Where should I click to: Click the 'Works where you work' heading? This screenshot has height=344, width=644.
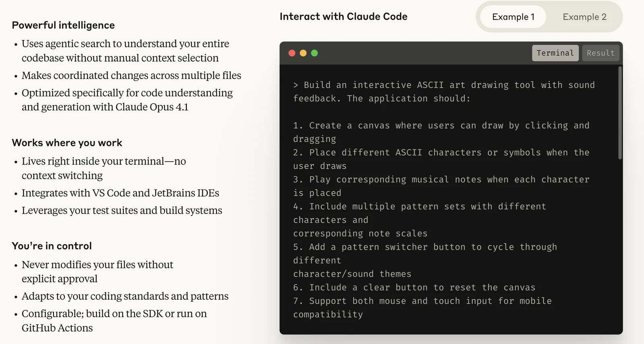click(67, 143)
